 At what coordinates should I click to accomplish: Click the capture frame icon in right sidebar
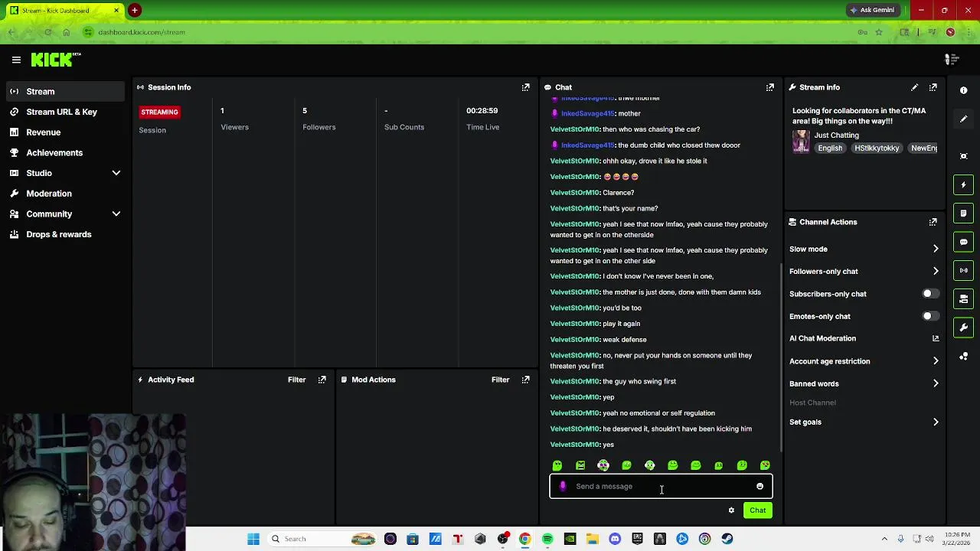(963, 156)
